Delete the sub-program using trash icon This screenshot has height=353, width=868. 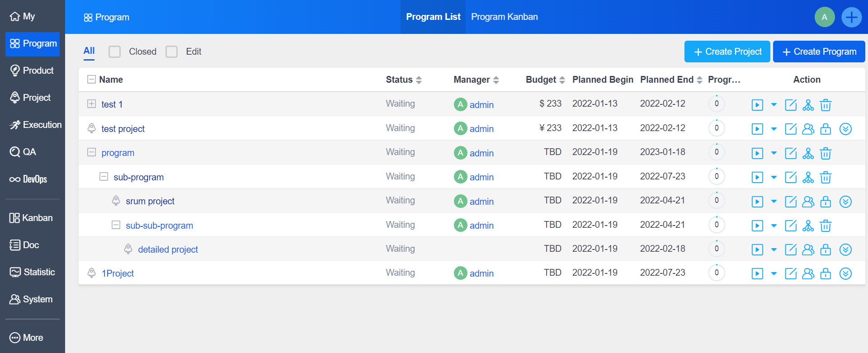tap(826, 177)
